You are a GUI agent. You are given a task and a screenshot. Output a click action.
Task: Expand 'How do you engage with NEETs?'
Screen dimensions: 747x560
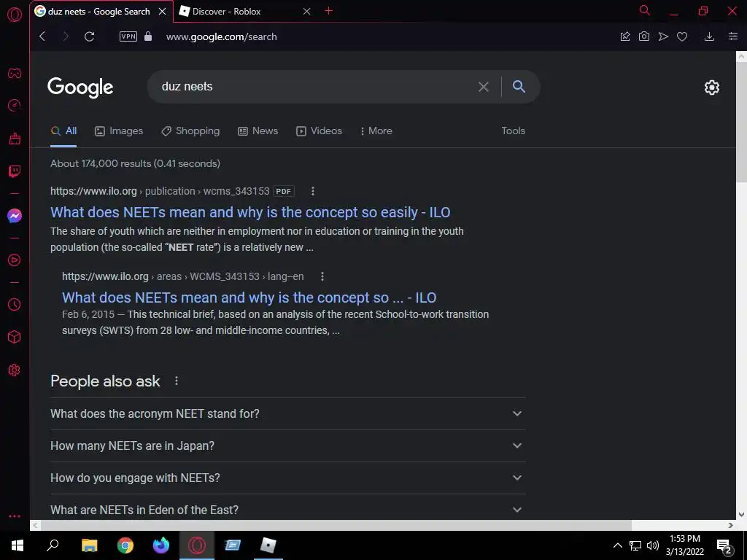click(287, 478)
